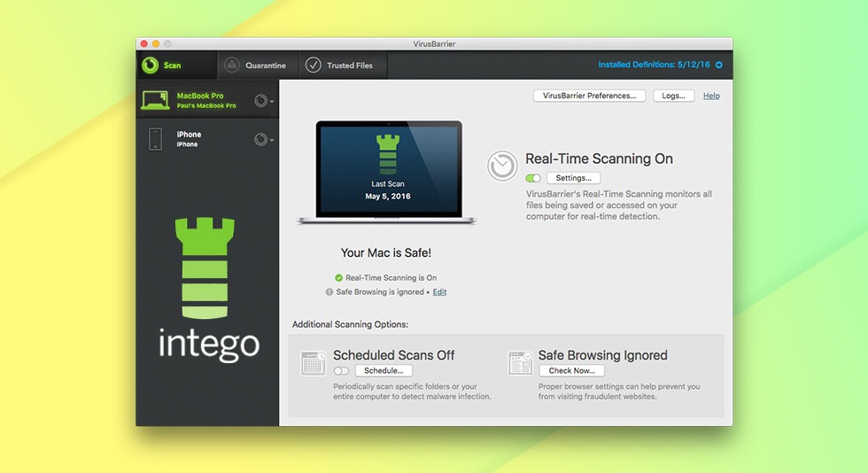Select the MacBook Pro laptop icon in sidebar
The width and height of the screenshot is (868, 473).
(x=155, y=100)
